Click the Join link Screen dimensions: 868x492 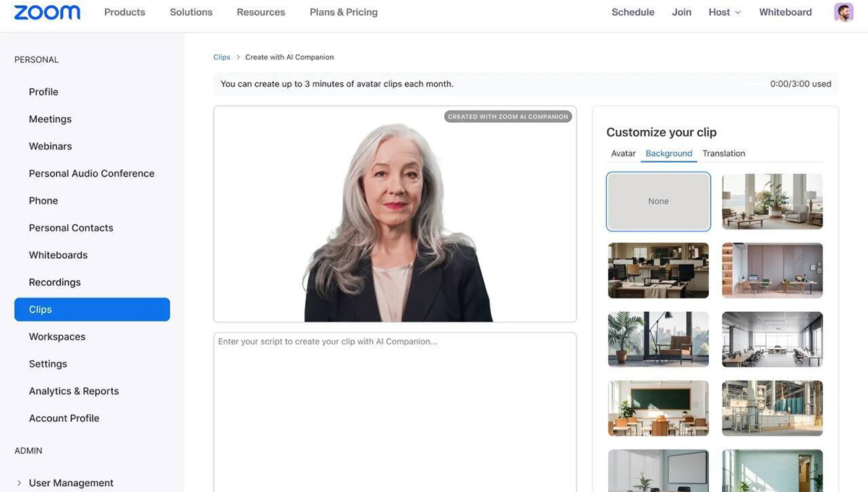pyautogui.click(x=681, y=12)
